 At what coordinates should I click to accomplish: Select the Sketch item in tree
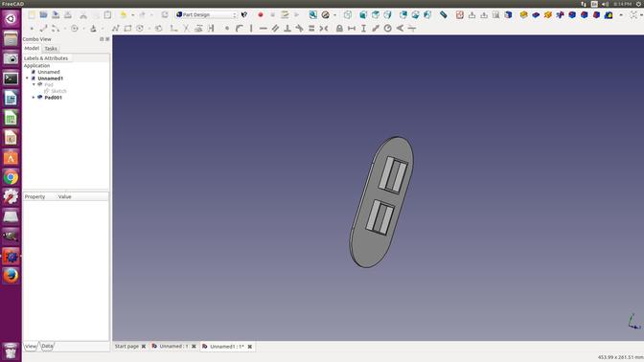click(x=58, y=91)
